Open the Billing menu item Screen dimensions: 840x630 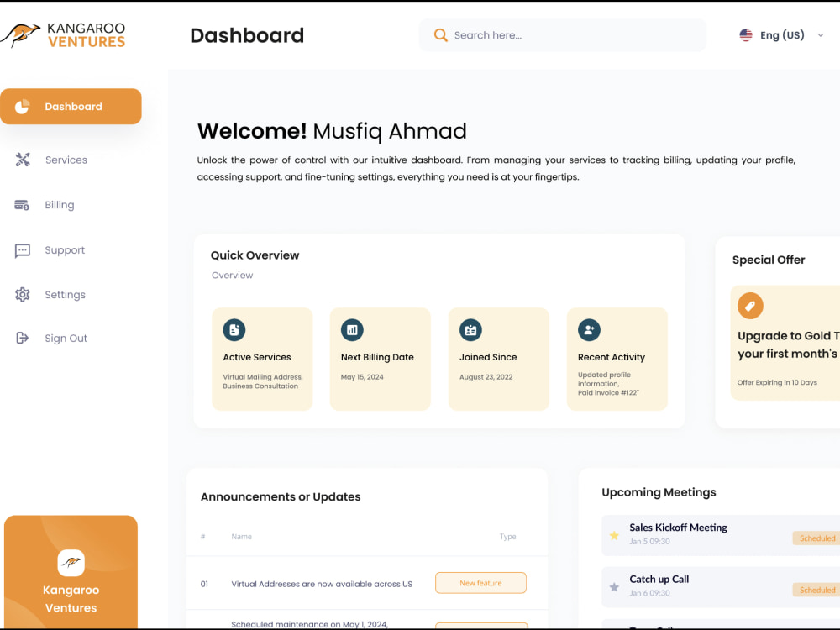(60, 205)
